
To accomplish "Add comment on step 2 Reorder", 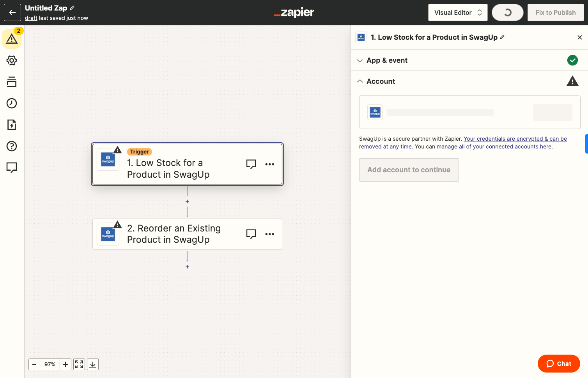I will pos(251,234).
